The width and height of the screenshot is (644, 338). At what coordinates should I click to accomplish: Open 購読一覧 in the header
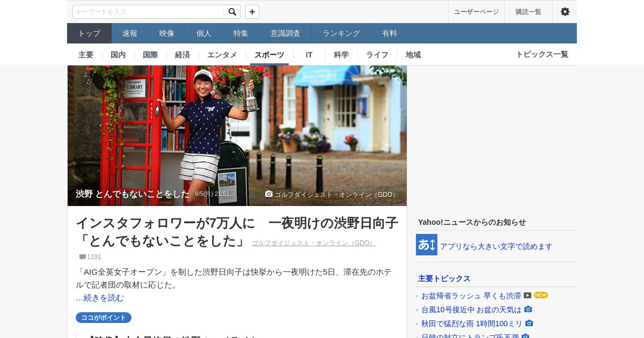(x=529, y=12)
